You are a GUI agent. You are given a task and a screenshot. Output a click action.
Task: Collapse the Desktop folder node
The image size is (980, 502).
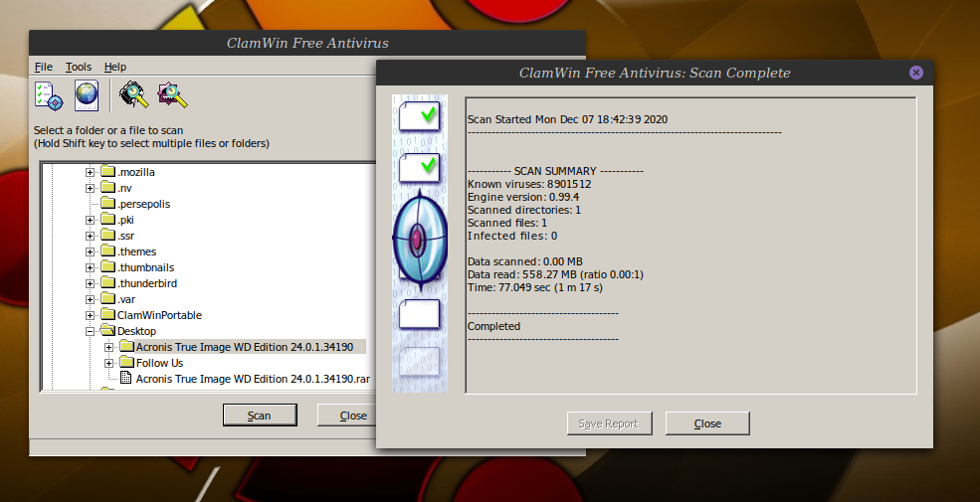pyautogui.click(x=90, y=332)
